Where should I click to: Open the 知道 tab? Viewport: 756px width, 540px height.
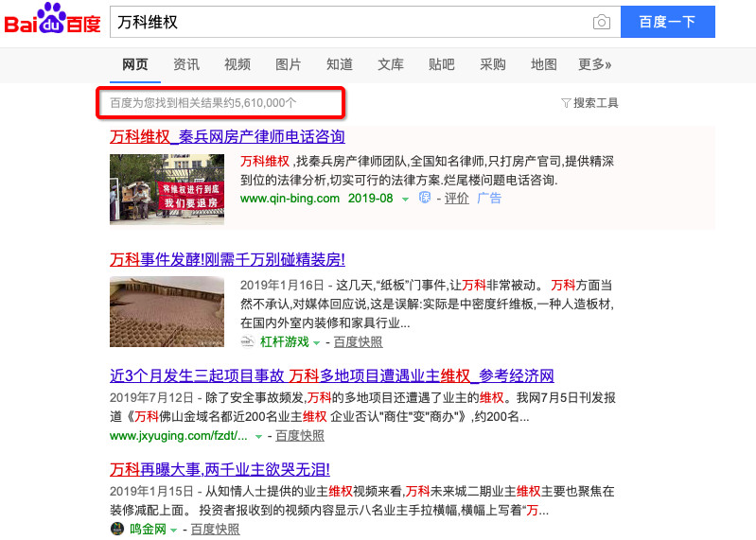pyautogui.click(x=340, y=64)
